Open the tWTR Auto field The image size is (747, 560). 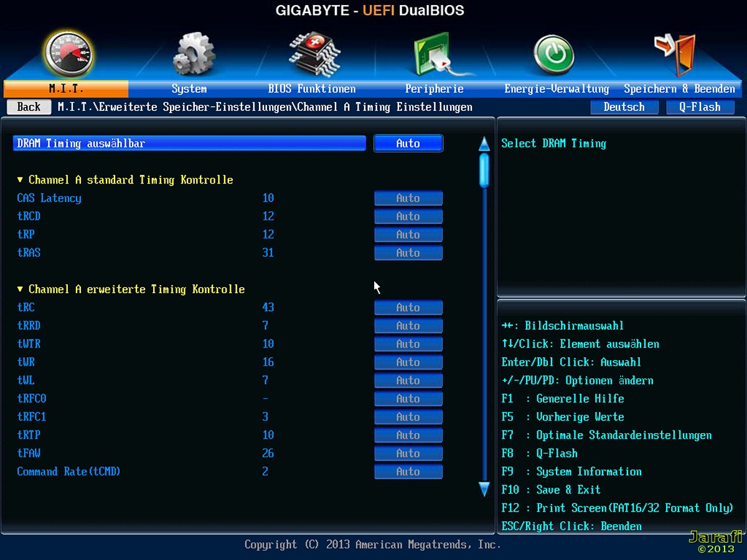408,343
